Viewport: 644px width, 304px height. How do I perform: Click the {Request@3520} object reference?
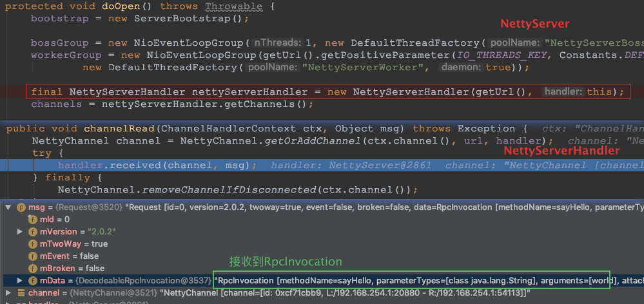click(x=89, y=207)
